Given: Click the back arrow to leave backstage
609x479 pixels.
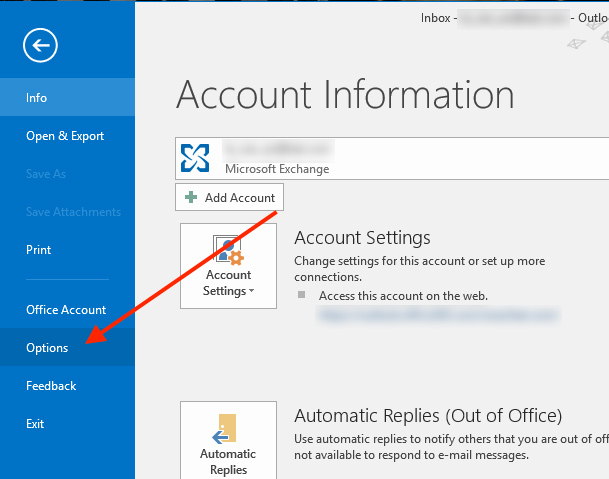Looking at the screenshot, I should (x=41, y=44).
